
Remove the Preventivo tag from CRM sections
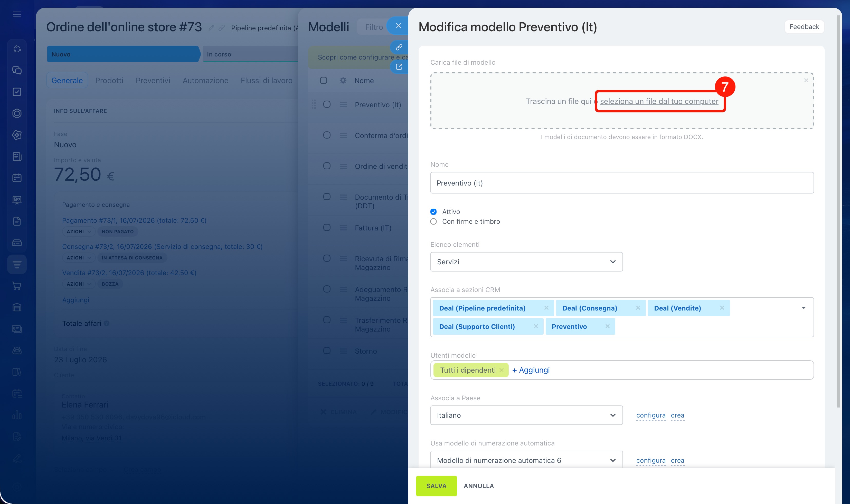(607, 326)
